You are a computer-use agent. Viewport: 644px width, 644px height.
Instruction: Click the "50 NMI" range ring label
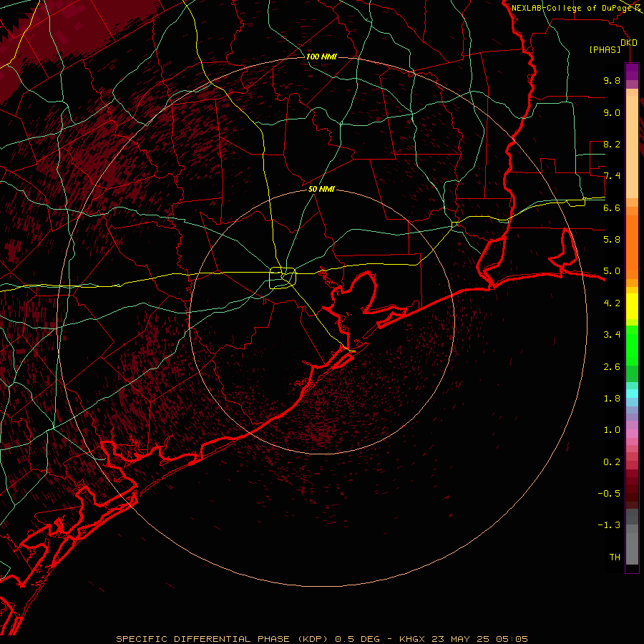[x=321, y=189]
